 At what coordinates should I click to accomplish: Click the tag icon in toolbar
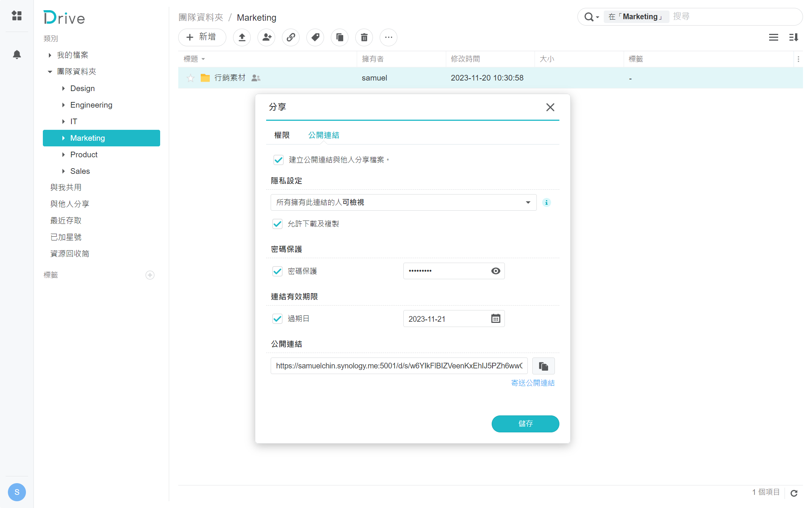(315, 37)
